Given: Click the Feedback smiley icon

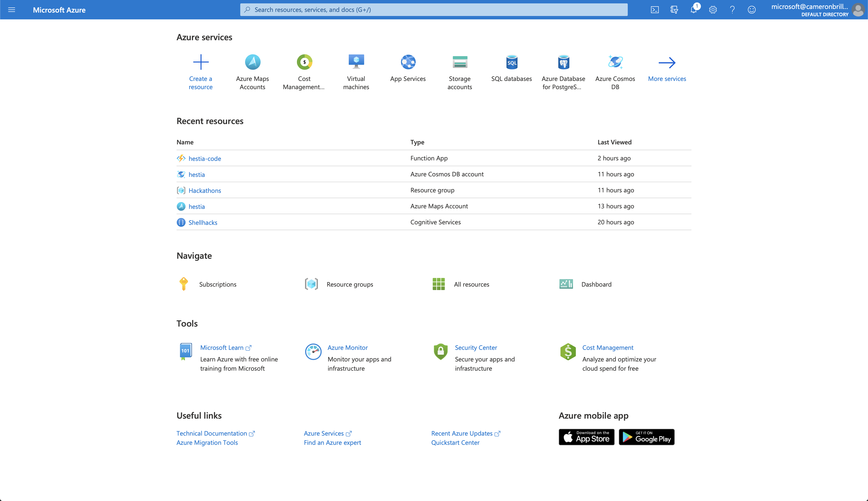Looking at the screenshot, I should coord(752,10).
